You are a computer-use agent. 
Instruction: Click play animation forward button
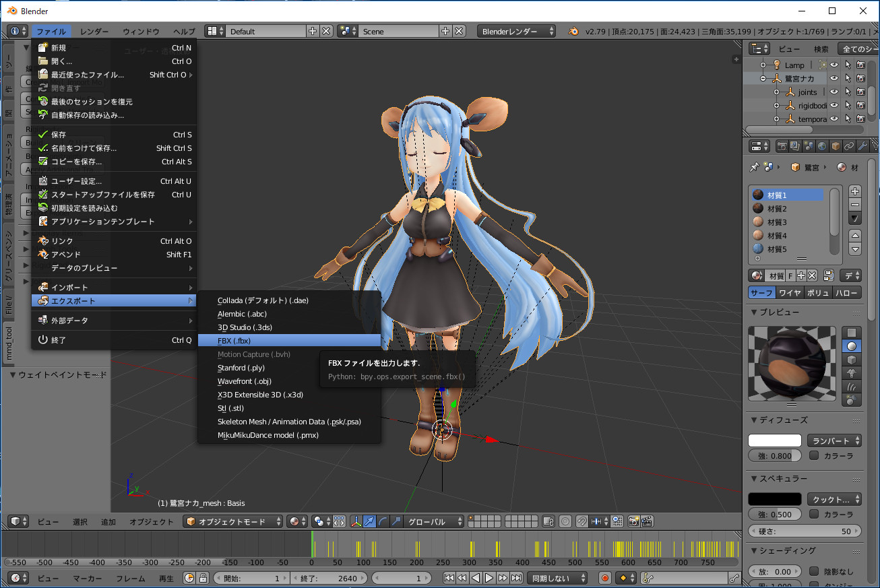tap(489, 578)
